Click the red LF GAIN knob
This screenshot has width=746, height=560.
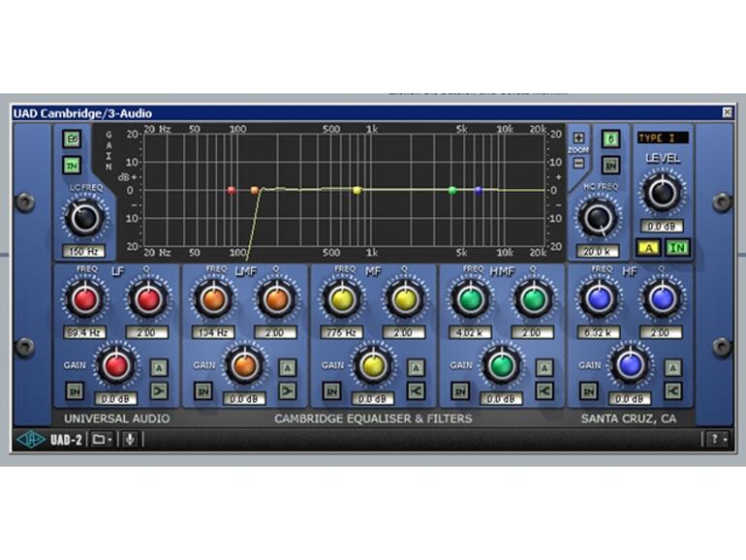(x=116, y=365)
